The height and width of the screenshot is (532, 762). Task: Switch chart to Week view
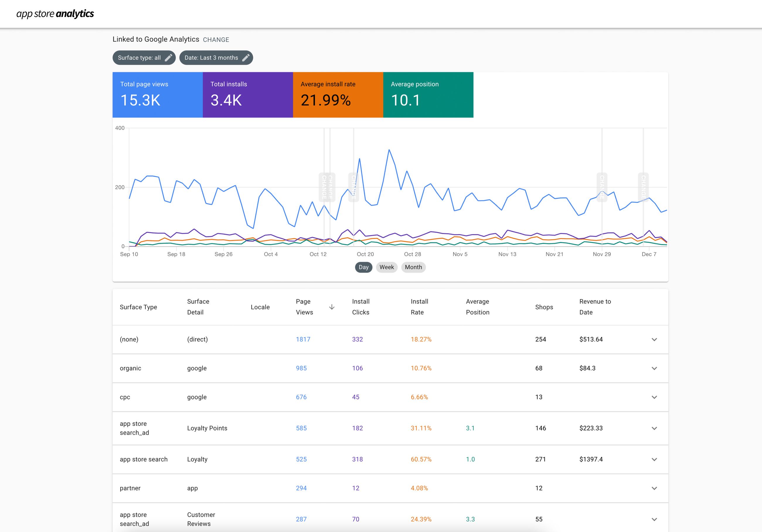(386, 267)
